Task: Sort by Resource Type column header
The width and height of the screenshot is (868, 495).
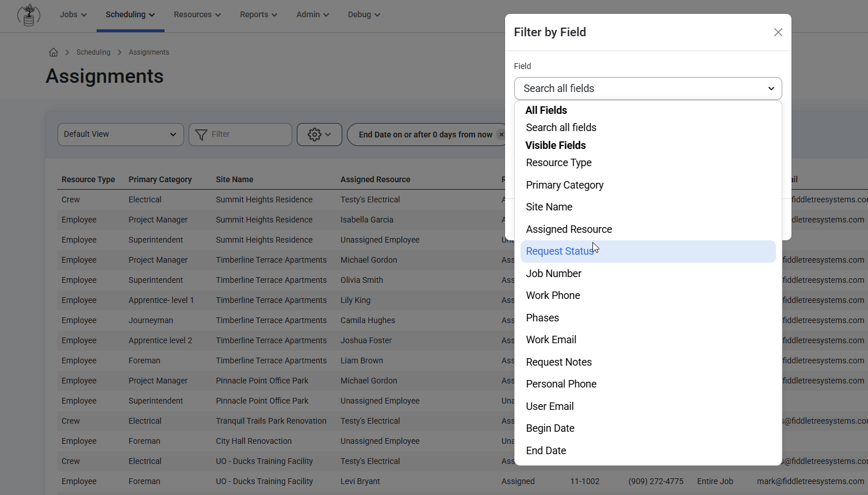Action: [88, 179]
